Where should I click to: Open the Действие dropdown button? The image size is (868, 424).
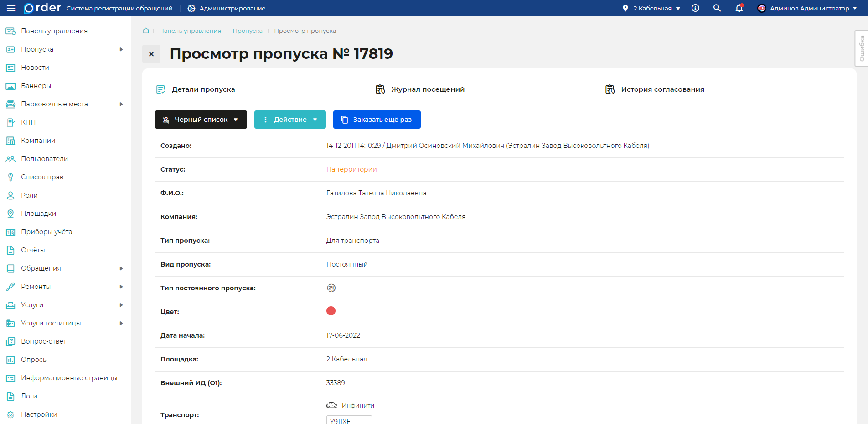(x=290, y=119)
